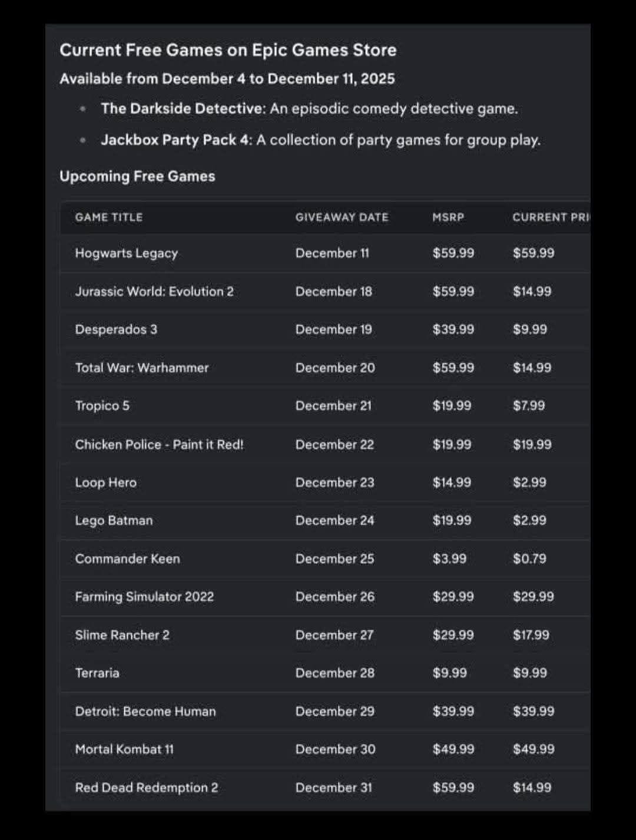636x840 pixels.
Task: Click Farming Simulator 2022 title
Action: click(144, 597)
